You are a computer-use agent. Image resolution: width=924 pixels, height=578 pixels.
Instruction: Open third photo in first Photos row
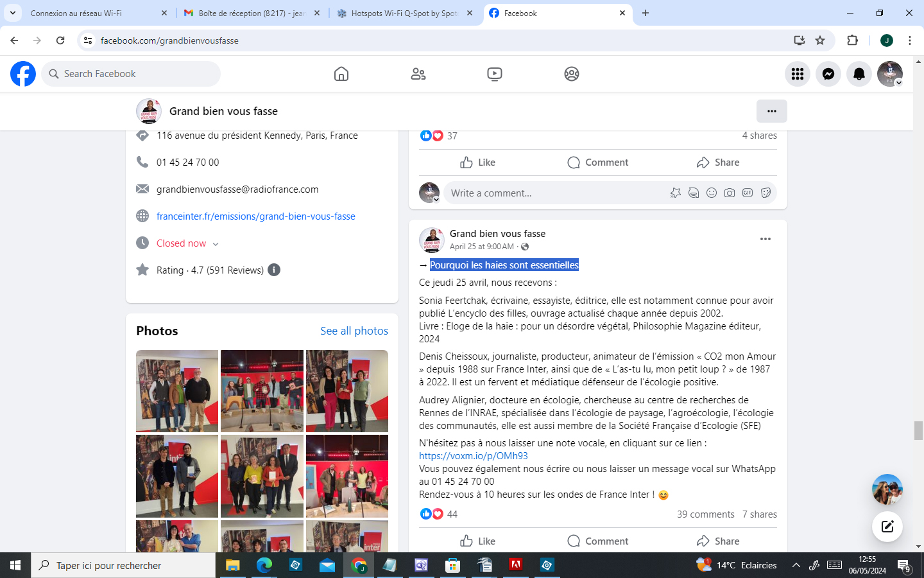[x=347, y=391]
